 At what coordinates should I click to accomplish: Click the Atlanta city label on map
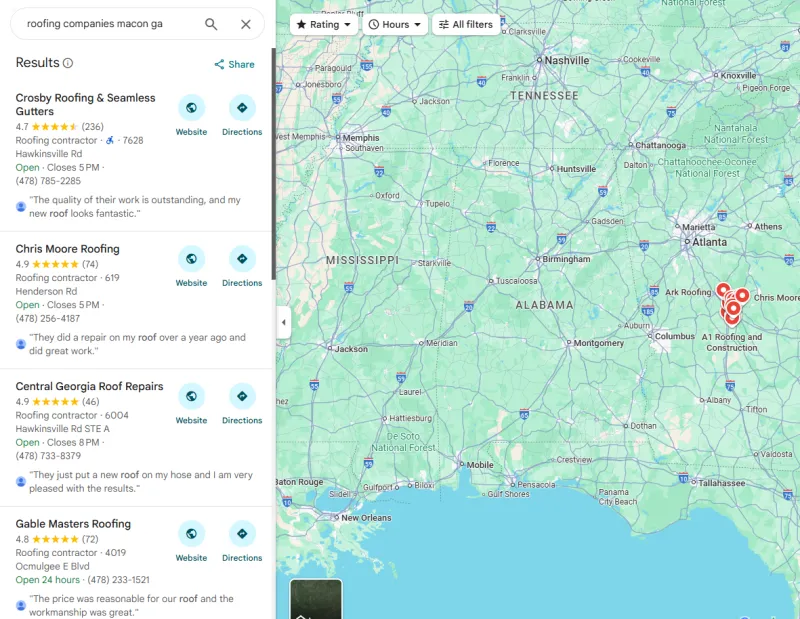(709, 242)
